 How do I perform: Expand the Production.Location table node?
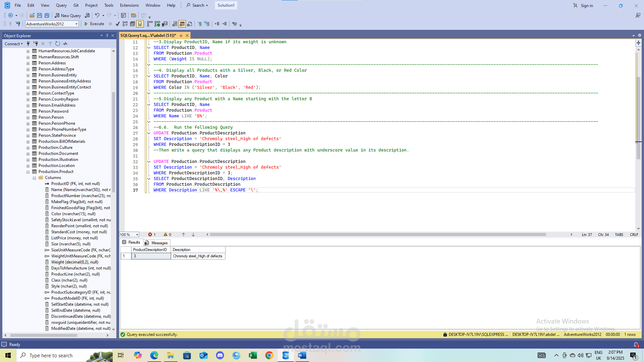pos(28,166)
